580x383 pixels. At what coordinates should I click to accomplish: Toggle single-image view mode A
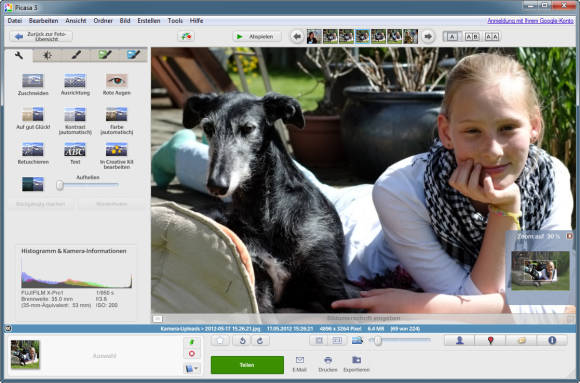(452, 37)
